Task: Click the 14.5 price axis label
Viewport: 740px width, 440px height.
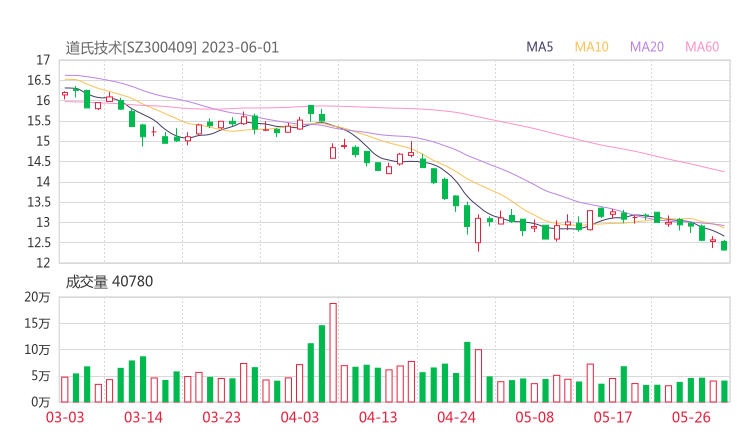Action: [x=38, y=162]
